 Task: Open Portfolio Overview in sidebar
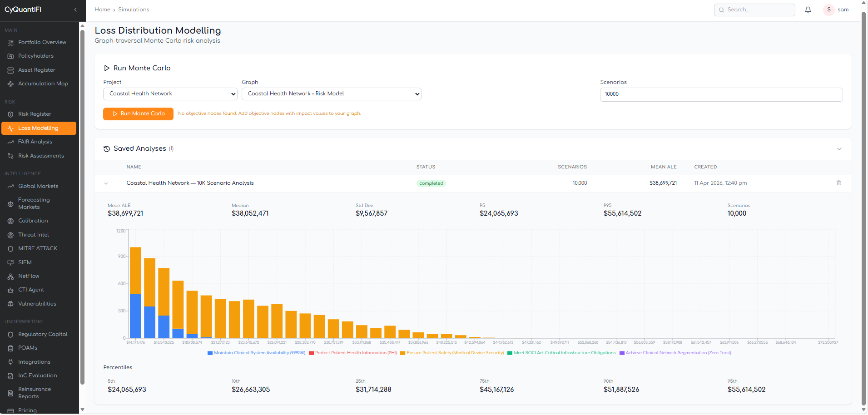(x=42, y=42)
